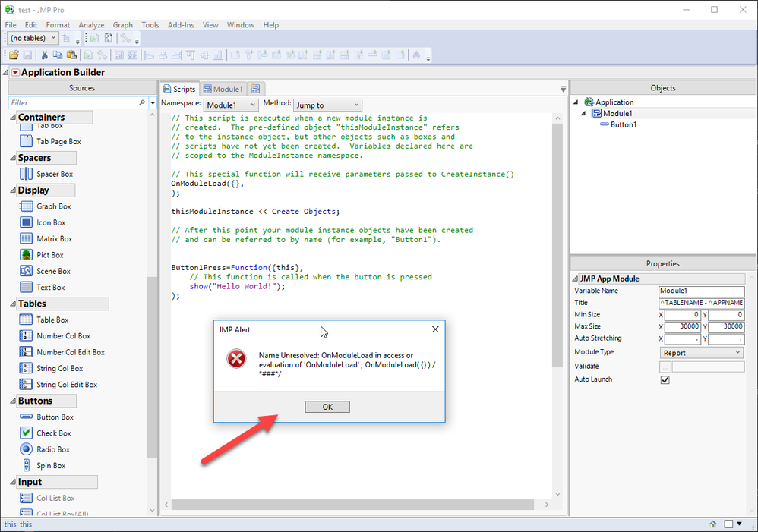The image size is (758, 532).
Task: Click the Validate ellipsis button
Action: click(665, 367)
